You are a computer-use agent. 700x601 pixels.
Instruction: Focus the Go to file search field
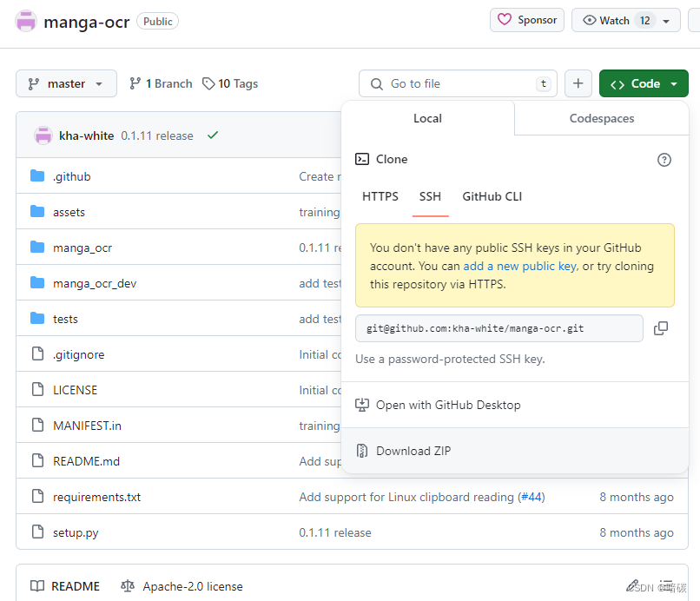(458, 83)
